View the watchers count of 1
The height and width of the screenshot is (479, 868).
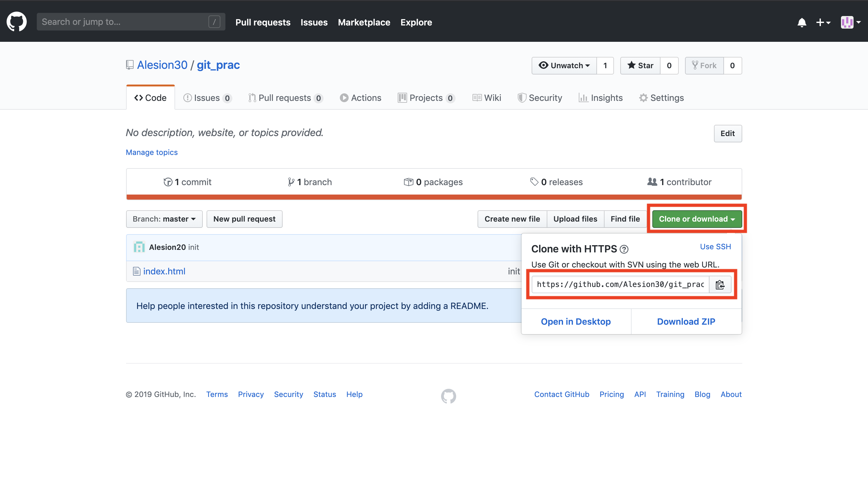(x=605, y=65)
